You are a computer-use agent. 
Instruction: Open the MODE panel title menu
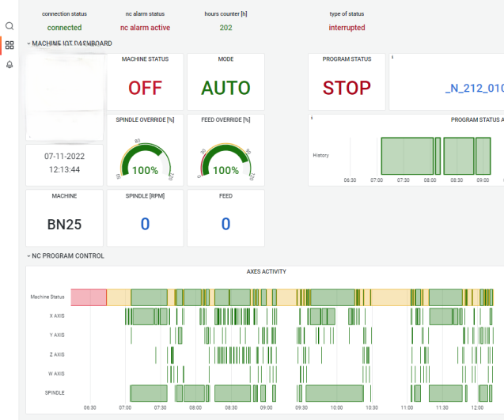[225, 59]
